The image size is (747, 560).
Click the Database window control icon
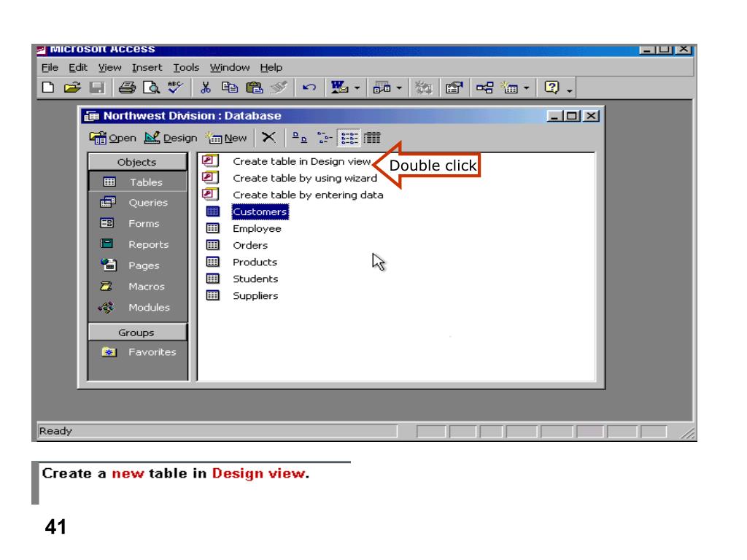(91, 116)
